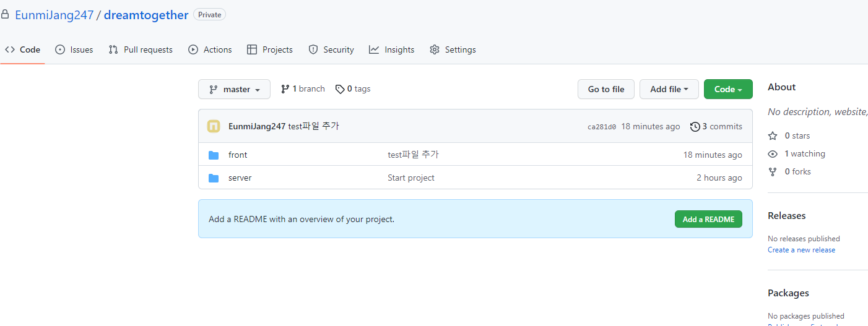The width and height of the screenshot is (868, 326).
Task: Open the Issues tab
Action: click(x=74, y=49)
